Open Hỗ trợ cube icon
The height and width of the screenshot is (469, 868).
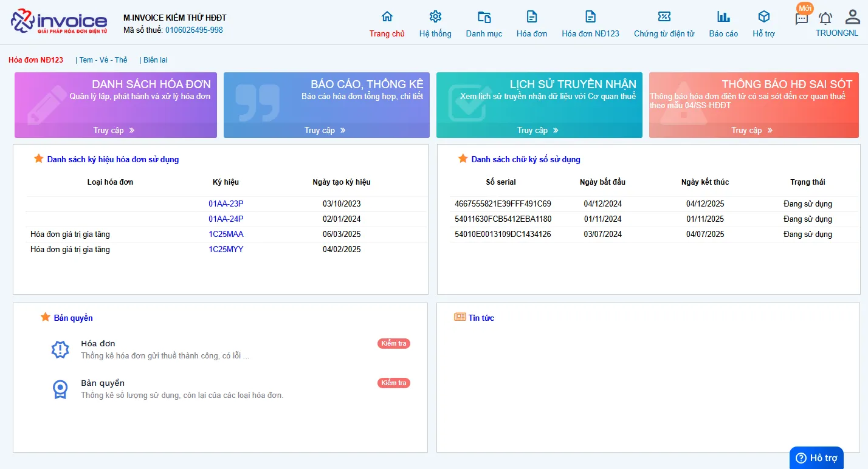(764, 16)
